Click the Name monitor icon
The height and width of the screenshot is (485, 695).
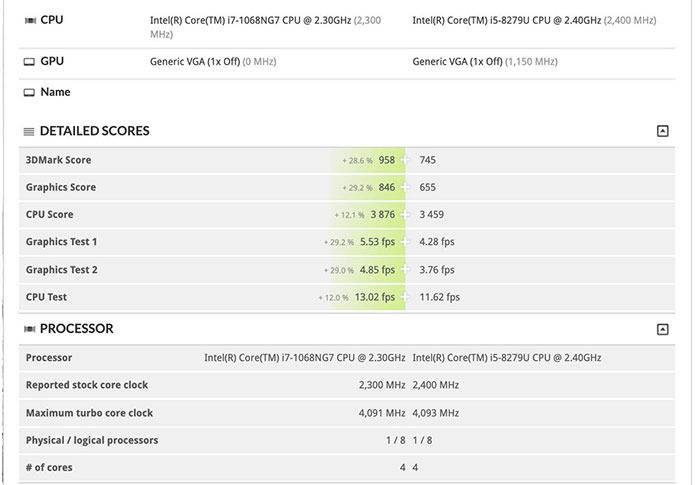point(29,92)
